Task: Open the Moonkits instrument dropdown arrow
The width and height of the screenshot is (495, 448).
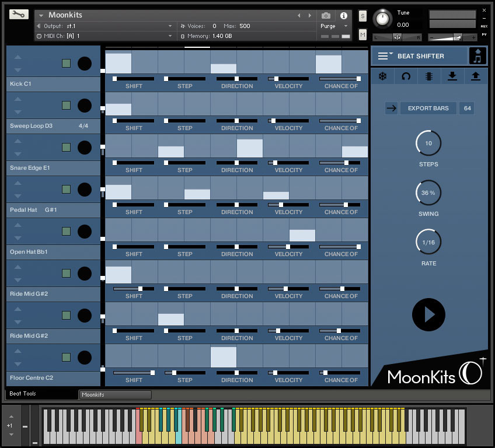Action: coord(41,15)
